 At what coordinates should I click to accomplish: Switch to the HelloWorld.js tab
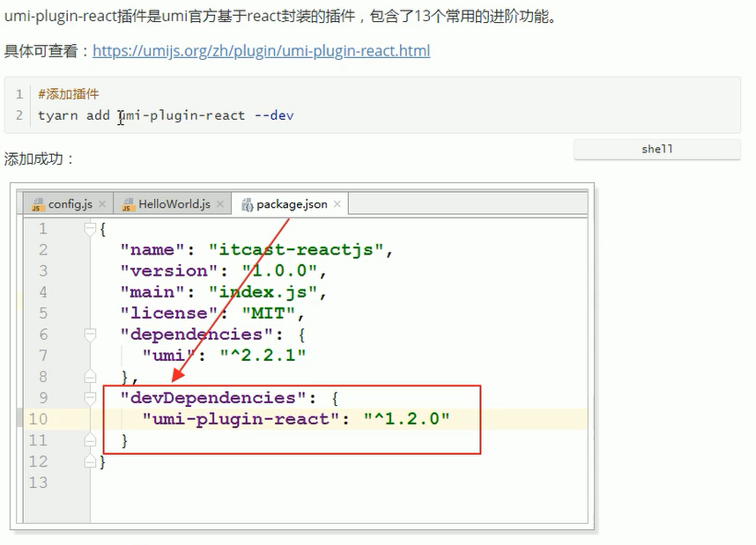(174, 204)
